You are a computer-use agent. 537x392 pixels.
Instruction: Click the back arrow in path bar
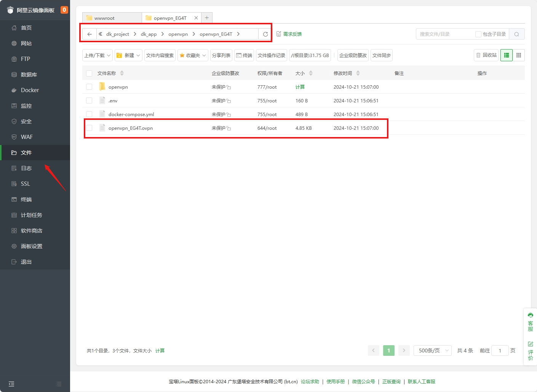89,34
